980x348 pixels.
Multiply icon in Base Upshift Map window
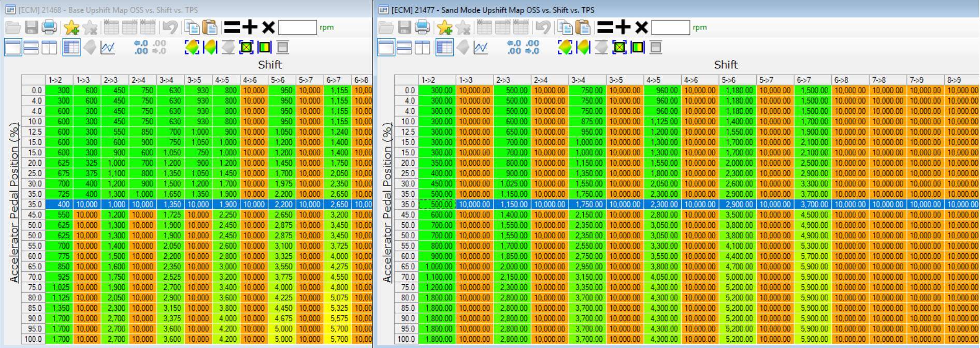point(268,27)
